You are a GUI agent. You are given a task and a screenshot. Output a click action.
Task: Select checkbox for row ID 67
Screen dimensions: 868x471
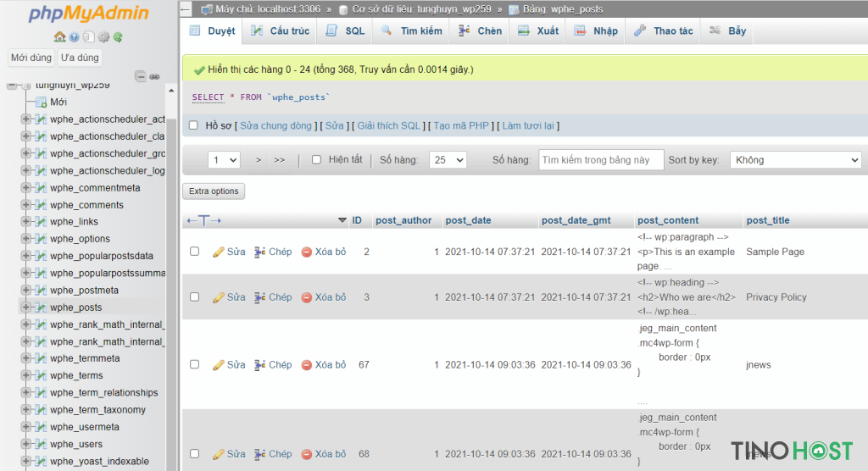coord(194,364)
